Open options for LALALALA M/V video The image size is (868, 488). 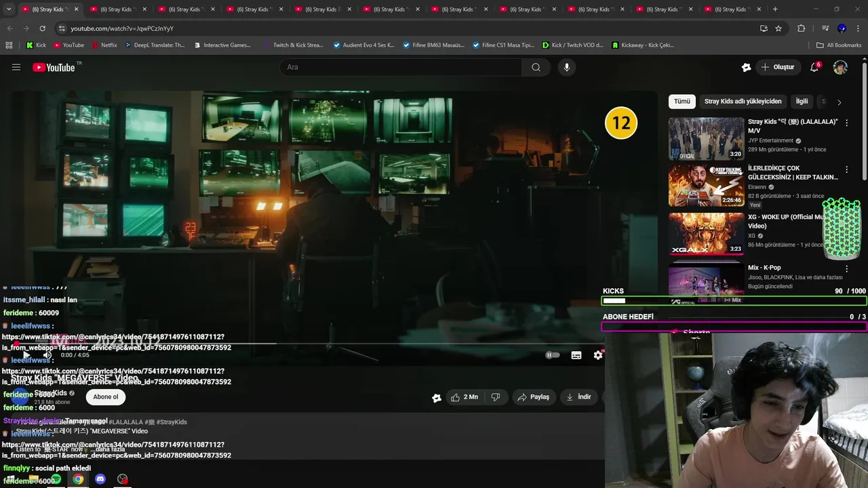pos(846,123)
